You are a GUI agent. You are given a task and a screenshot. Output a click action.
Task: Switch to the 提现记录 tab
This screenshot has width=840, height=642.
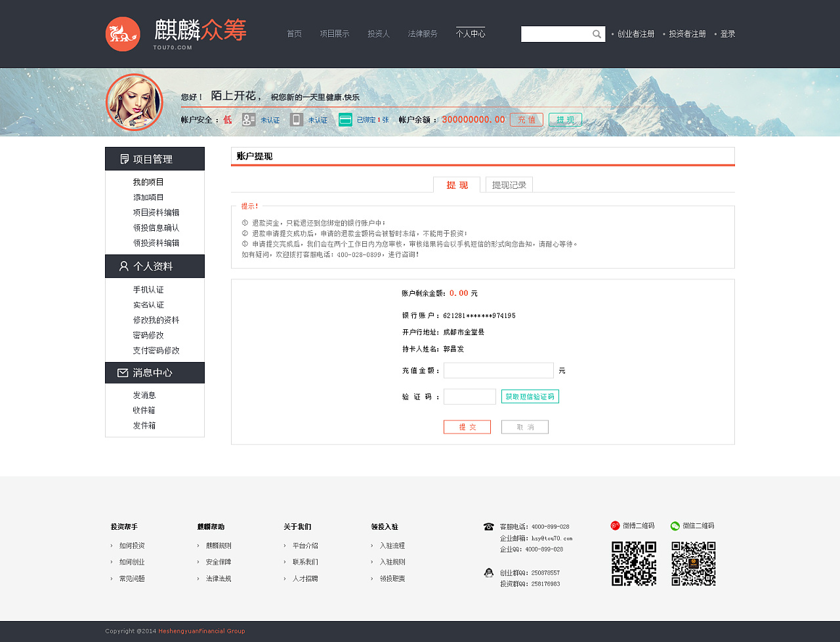point(509,185)
